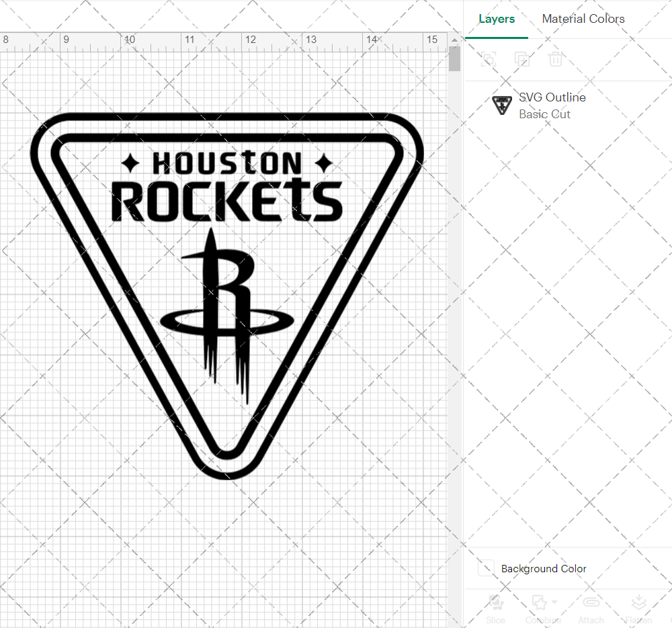
Task: Click the Background Color label
Action: (544, 568)
